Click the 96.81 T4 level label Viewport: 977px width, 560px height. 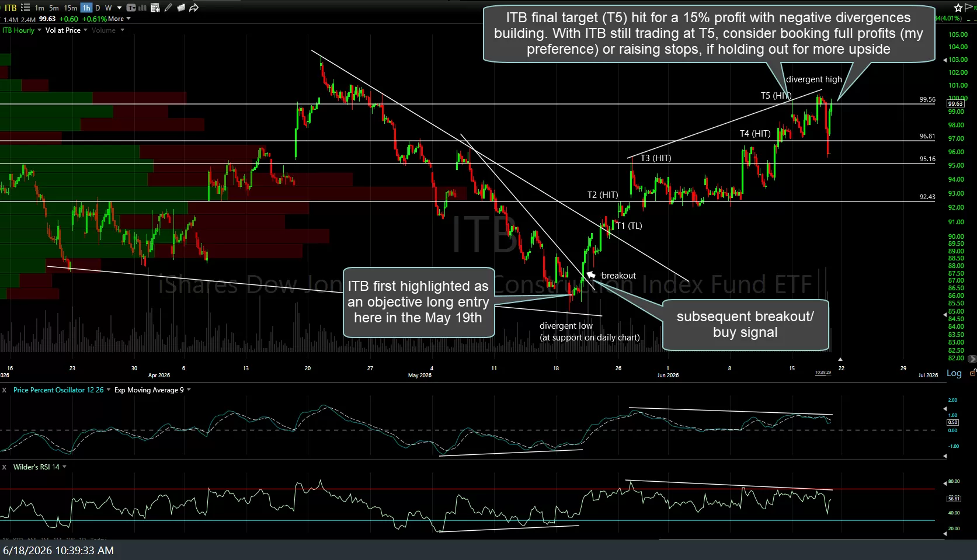[x=927, y=136]
